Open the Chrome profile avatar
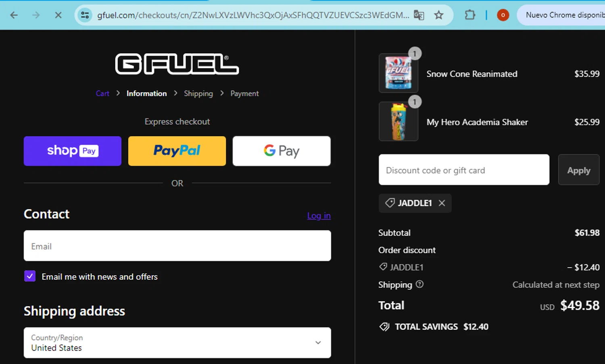Screen dimensions: 605x364 503,15
